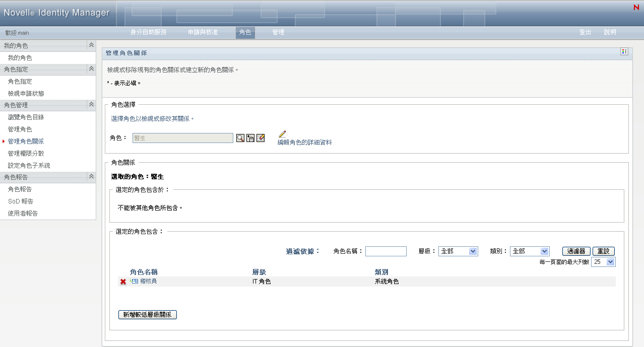Click the 過濾器 filter button
Viewport: 644px width, 347px height.
[576, 251]
